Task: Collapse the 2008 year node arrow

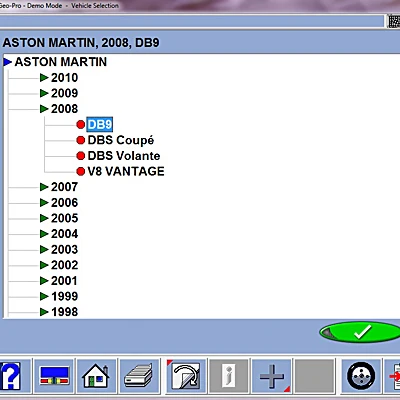Action: click(44, 109)
